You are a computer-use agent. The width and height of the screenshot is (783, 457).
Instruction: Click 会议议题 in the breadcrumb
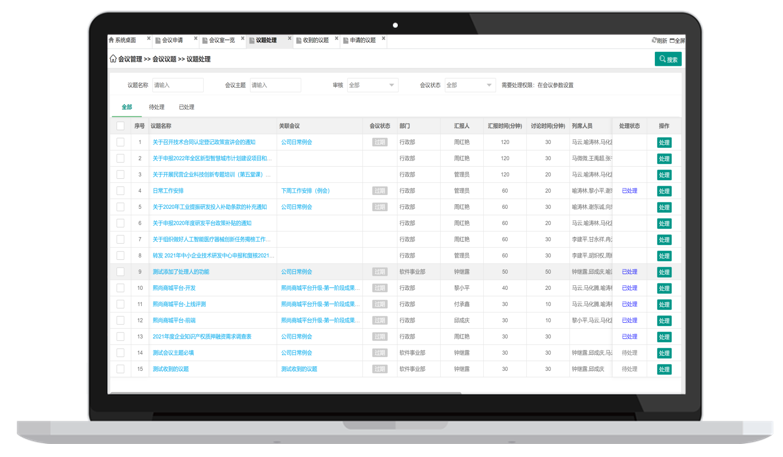click(x=164, y=59)
